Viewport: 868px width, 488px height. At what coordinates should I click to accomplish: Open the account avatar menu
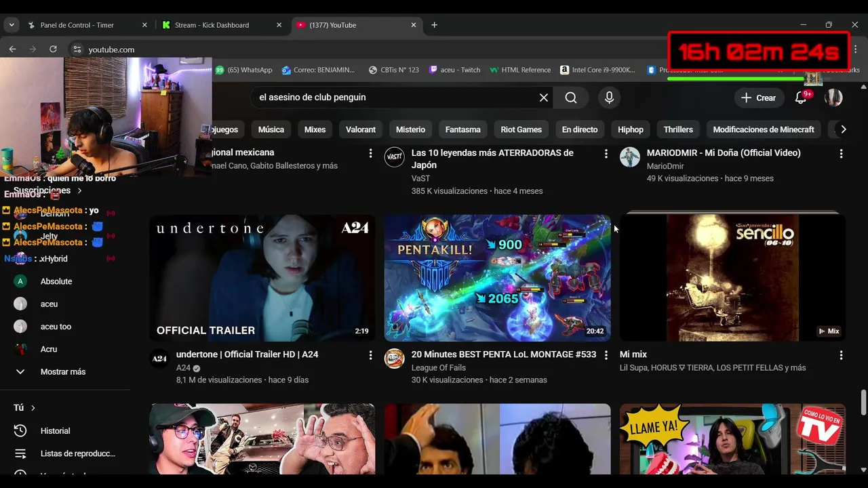[x=833, y=98]
